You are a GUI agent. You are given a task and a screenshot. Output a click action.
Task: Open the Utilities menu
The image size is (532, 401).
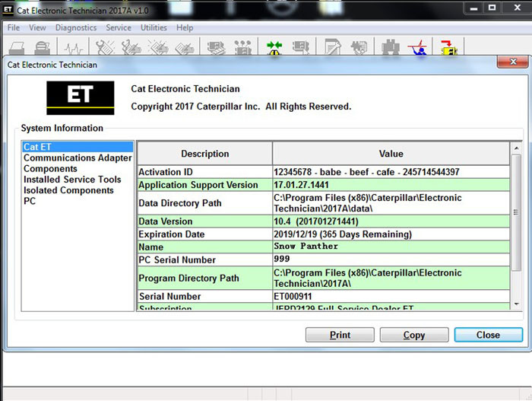[154, 27]
